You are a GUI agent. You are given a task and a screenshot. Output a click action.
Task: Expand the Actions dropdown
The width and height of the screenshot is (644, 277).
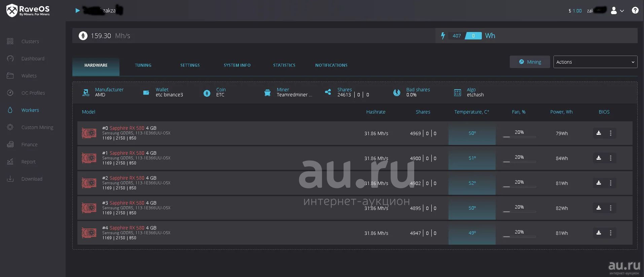point(595,62)
